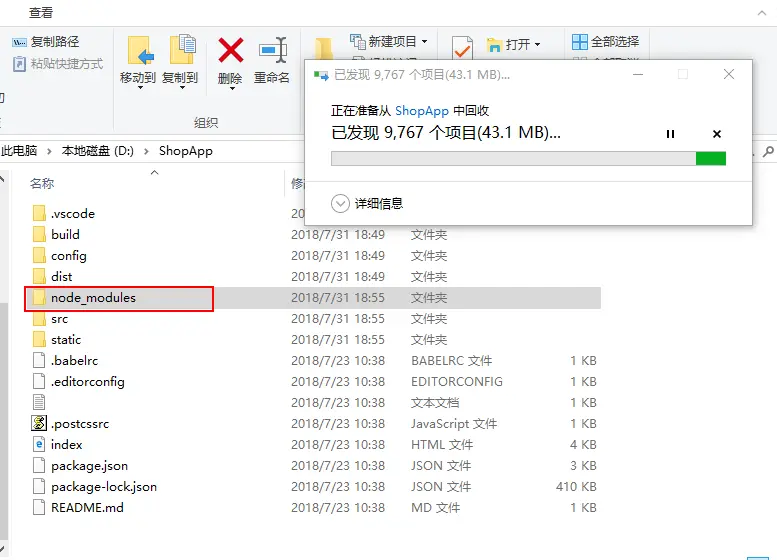Click 此电脑 in the address breadcrumb
777x560 pixels.
(19, 151)
